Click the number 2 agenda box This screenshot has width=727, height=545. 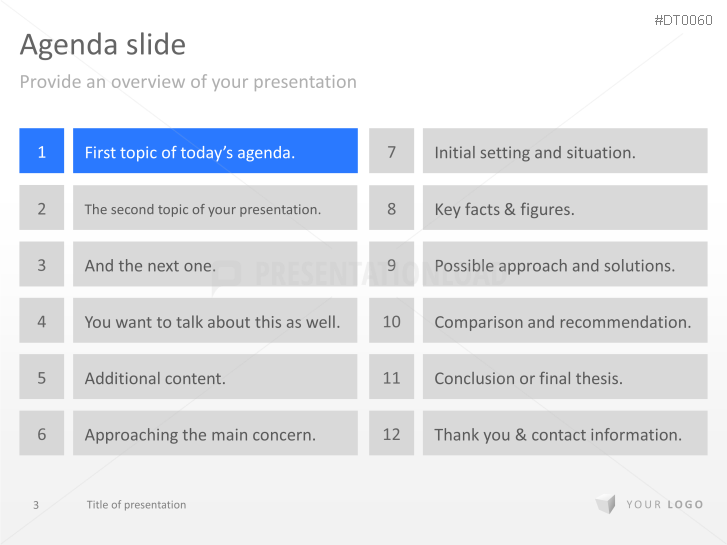tap(42, 209)
